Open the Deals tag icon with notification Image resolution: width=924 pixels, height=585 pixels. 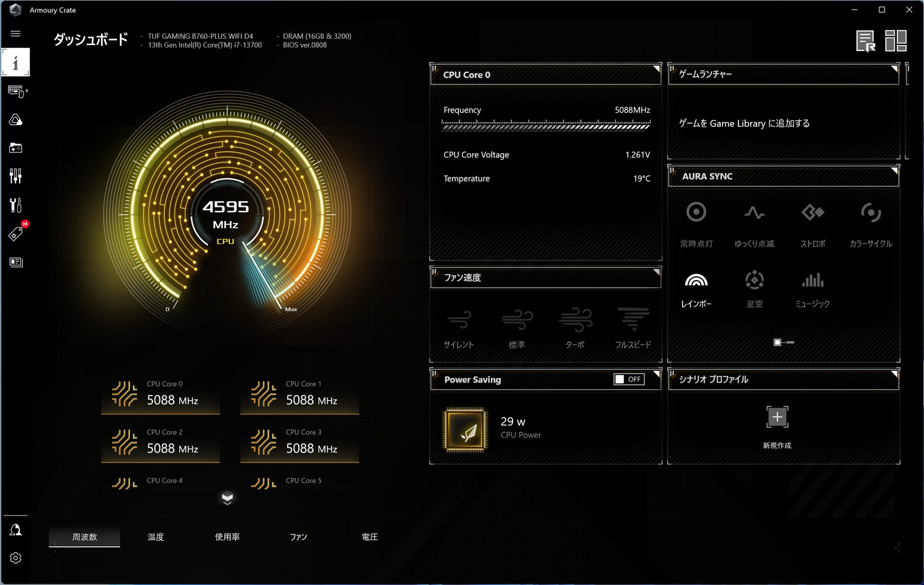16,233
